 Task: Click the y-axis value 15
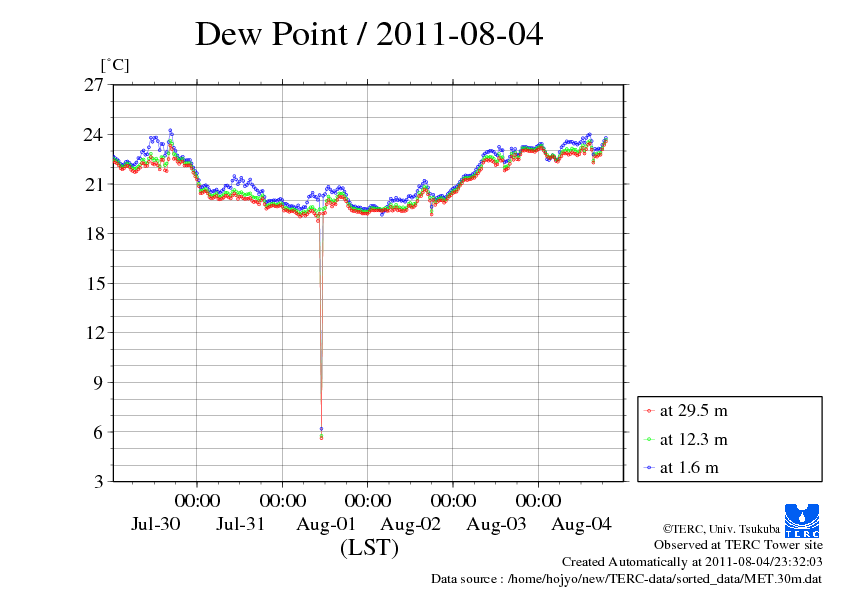tap(93, 283)
